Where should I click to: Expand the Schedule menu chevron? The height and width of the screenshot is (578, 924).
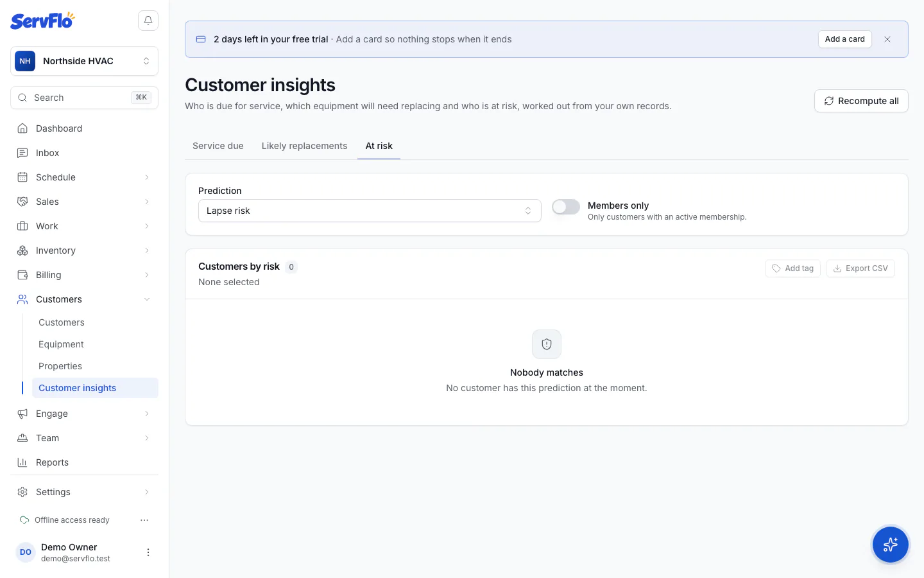[147, 177]
